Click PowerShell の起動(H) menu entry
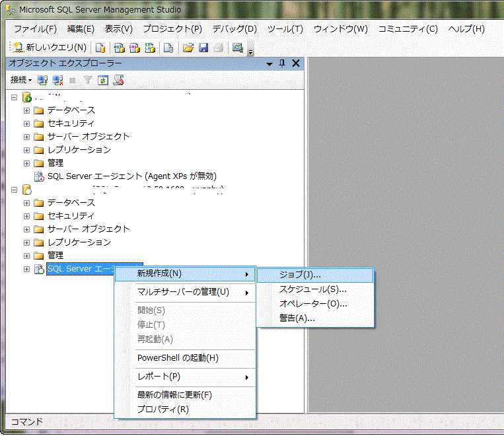Viewport: 504px width, 436px height. coord(185,358)
